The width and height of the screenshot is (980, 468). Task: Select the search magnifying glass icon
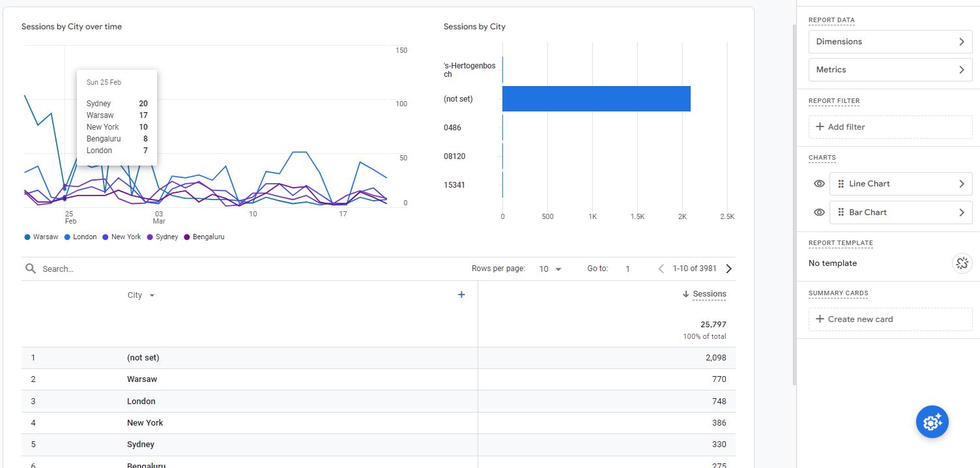click(30, 268)
